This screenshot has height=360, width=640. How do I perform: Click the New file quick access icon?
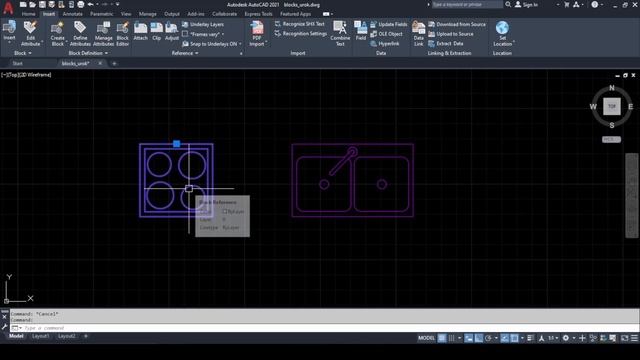23,4
